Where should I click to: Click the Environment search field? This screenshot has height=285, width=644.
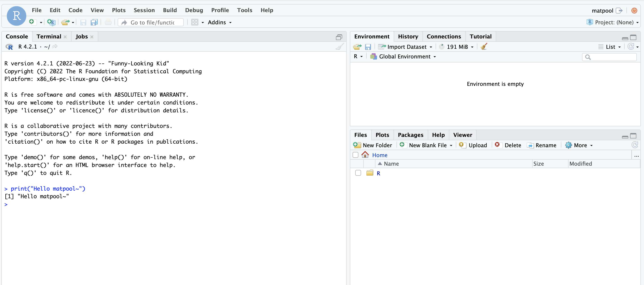pos(609,57)
